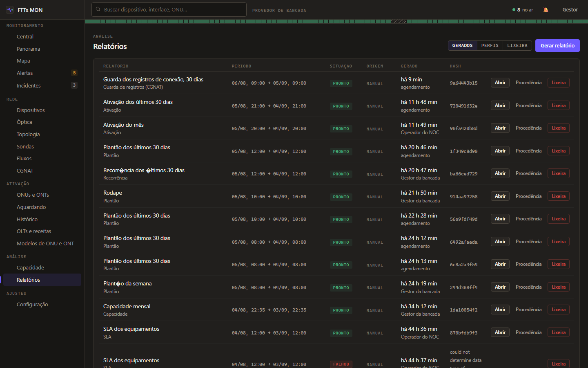View Procedência for 'Capacidade mensal'
The height and width of the screenshot is (368, 588).
coord(528,310)
